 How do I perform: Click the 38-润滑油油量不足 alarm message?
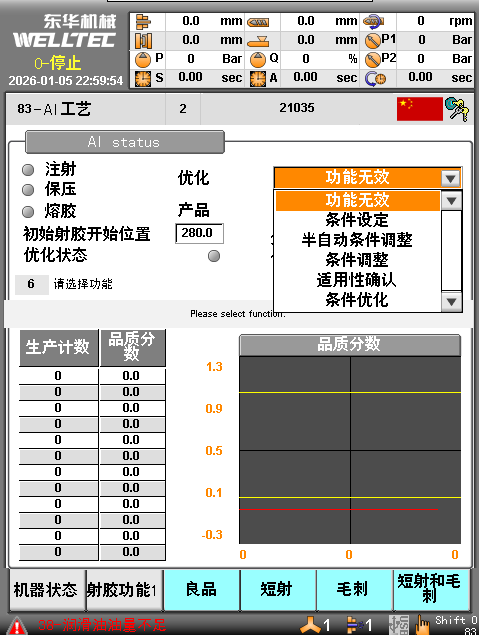(x=102, y=625)
